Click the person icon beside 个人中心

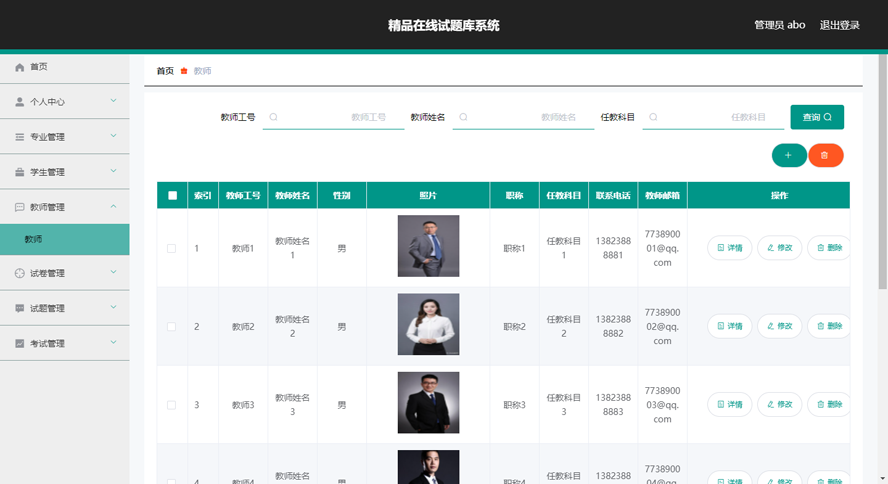19,102
